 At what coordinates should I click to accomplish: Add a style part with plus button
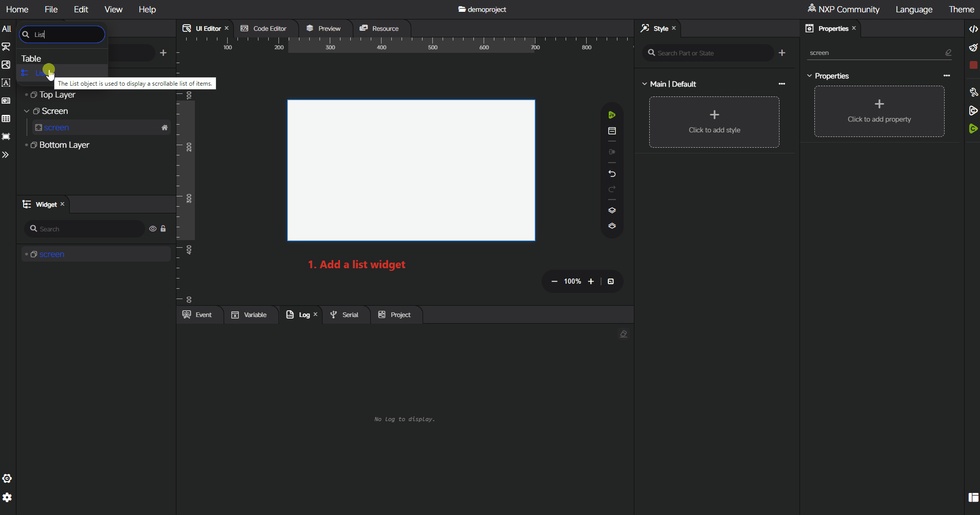click(x=782, y=52)
